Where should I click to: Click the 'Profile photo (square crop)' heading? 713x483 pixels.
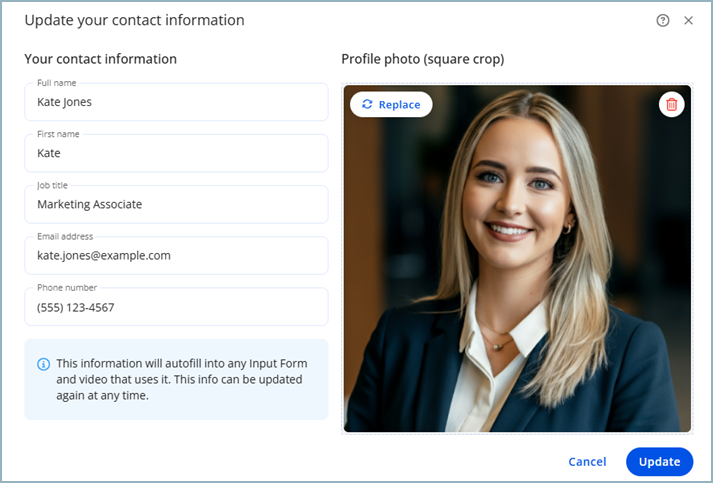coord(423,59)
